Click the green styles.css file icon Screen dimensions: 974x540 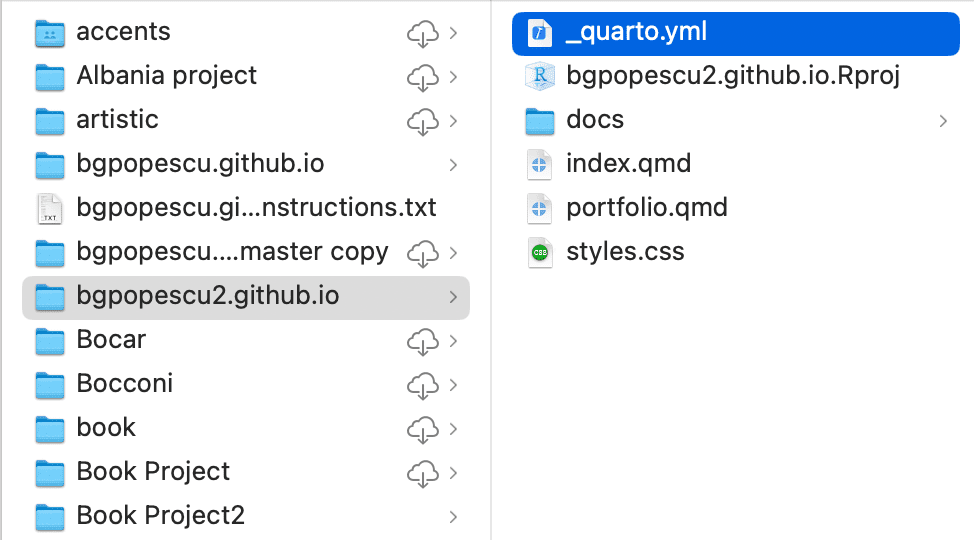[x=540, y=252]
